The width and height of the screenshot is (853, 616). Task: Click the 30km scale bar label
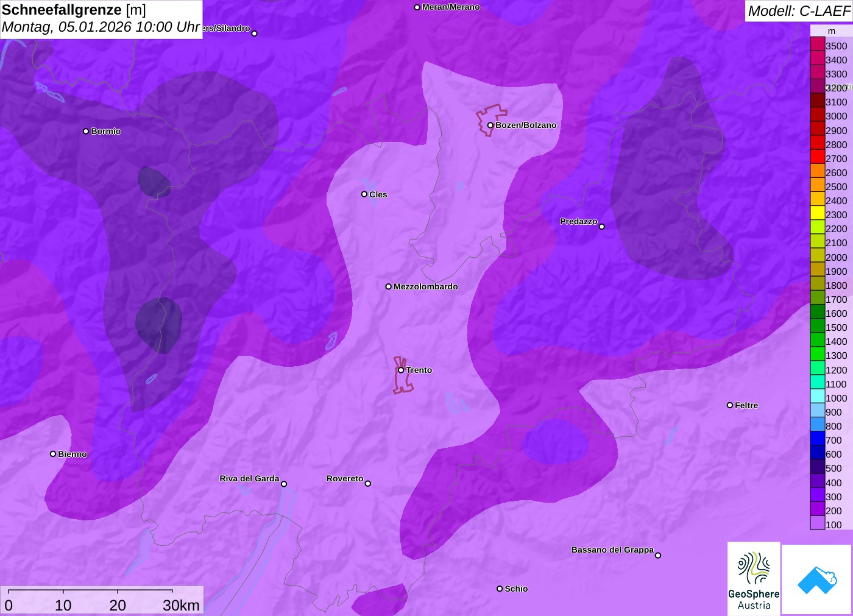(181, 605)
